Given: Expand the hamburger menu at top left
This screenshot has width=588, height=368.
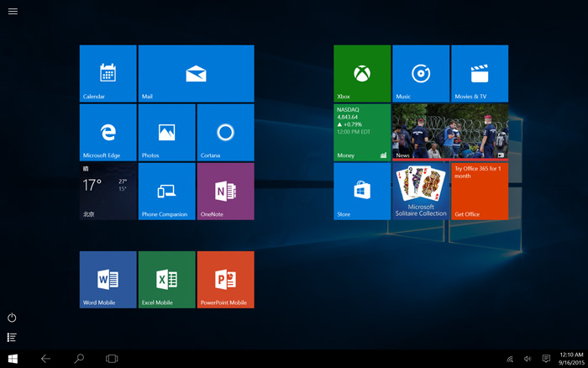Looking at the screenshot, I should tap(13, 12).
